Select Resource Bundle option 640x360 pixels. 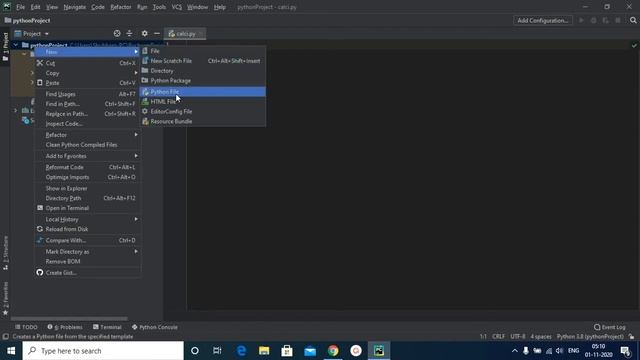[x=202, y=121]
